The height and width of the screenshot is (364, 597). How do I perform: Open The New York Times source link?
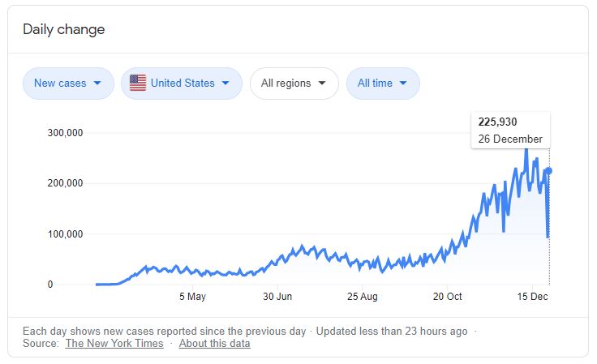click(114, 343)
